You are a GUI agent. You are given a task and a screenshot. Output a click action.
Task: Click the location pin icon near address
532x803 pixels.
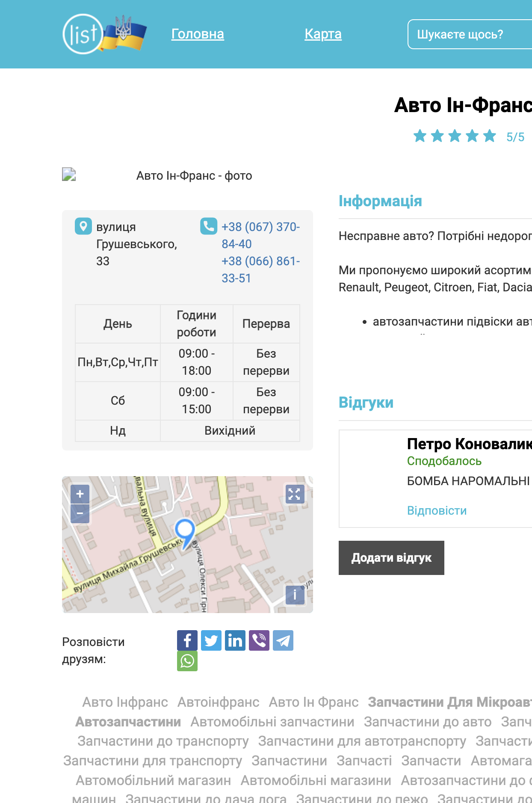[83, 226]
